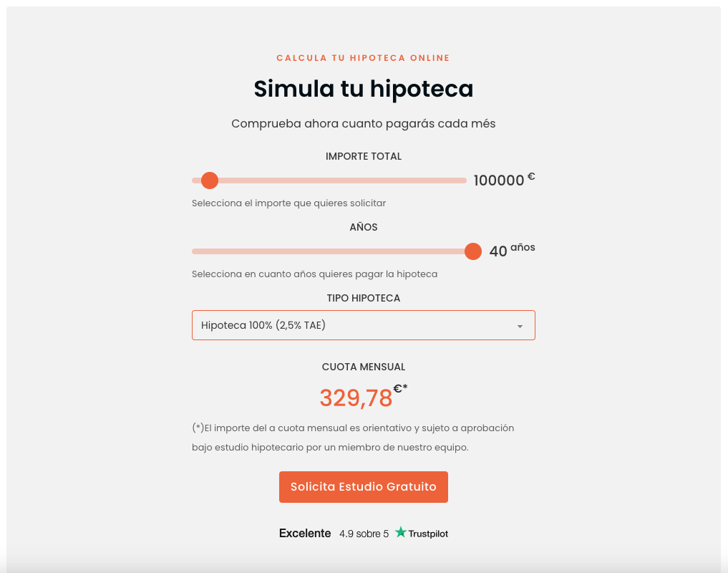Click the Simula tu hipoteca heading

tap(364, 90)
